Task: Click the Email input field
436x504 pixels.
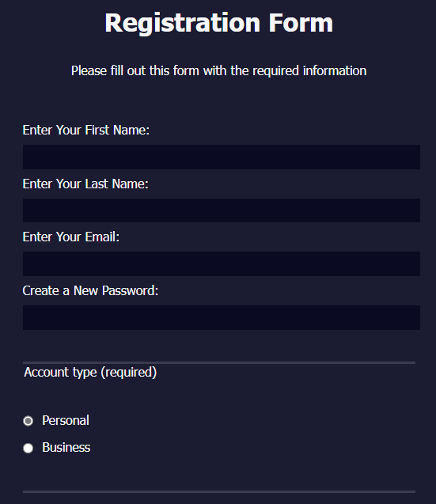Action: pos(222,263)
